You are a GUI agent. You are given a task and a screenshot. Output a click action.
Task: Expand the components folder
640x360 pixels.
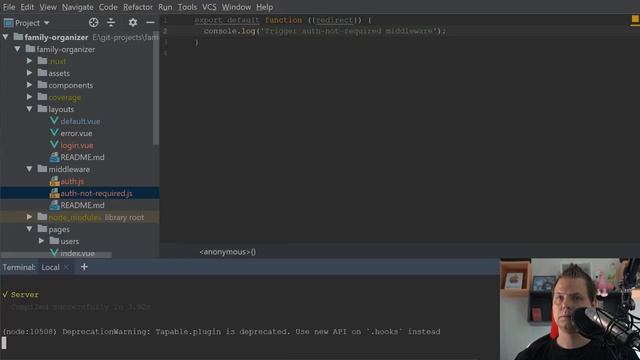point(29,85)
